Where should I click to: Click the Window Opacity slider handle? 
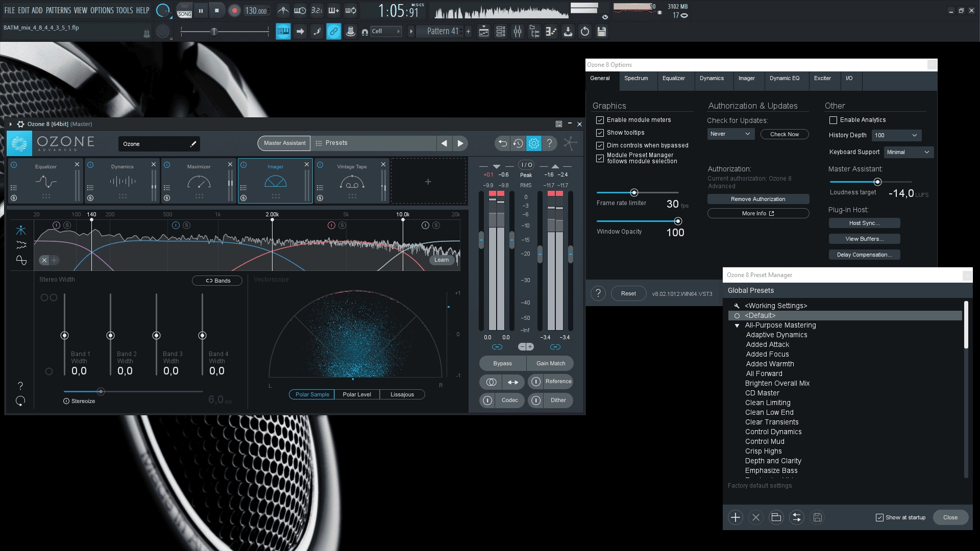pos(678,221)
